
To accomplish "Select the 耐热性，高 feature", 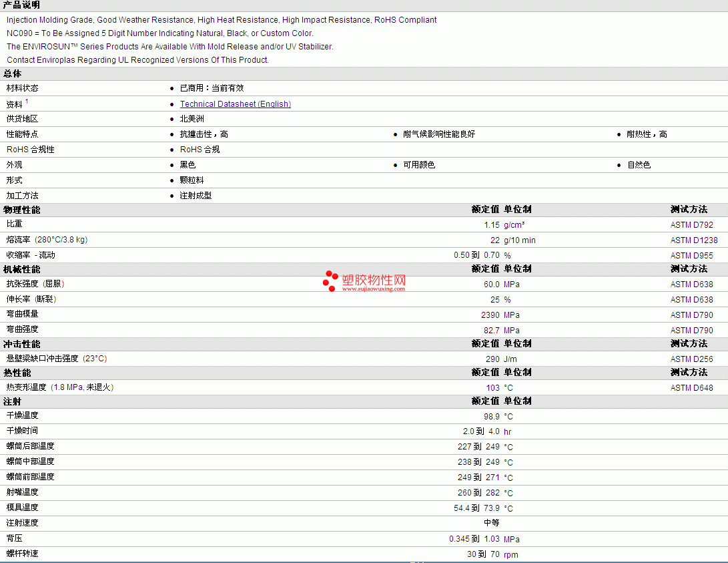I will tap(647, 134).
